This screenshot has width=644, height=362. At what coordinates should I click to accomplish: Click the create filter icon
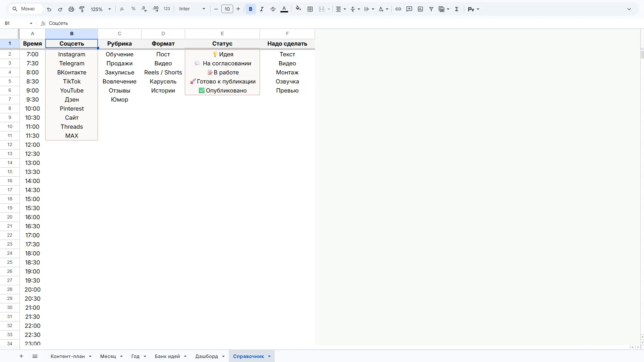(x=431, y=9)
